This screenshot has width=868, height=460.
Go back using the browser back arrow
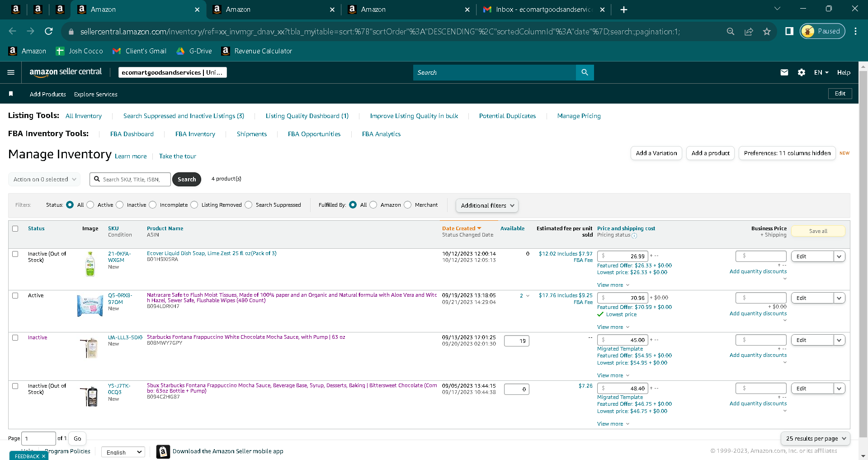click(13, 31)
